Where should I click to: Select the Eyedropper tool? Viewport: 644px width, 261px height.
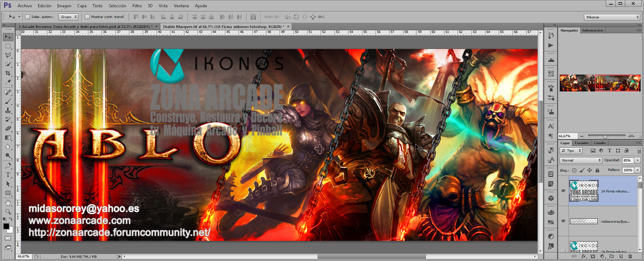click(8, 82)
